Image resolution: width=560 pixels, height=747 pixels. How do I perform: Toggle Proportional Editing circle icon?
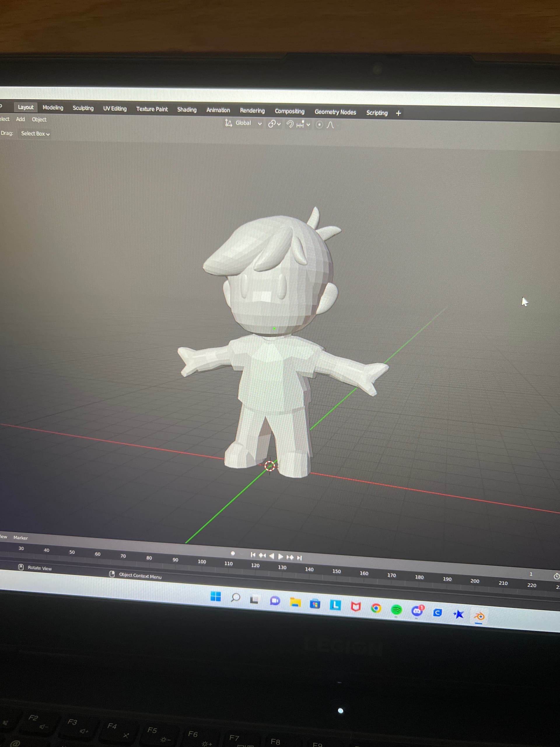(x=319, y=125)
